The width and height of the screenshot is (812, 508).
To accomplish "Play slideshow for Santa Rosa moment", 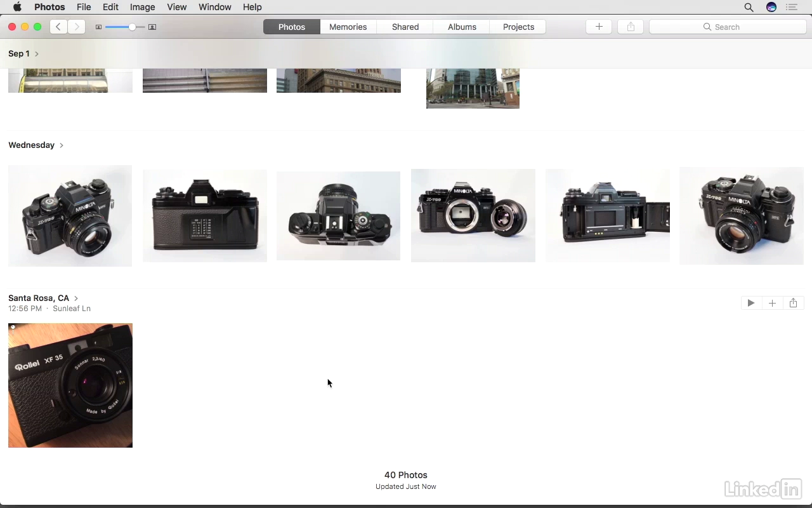I will (751, 303).
